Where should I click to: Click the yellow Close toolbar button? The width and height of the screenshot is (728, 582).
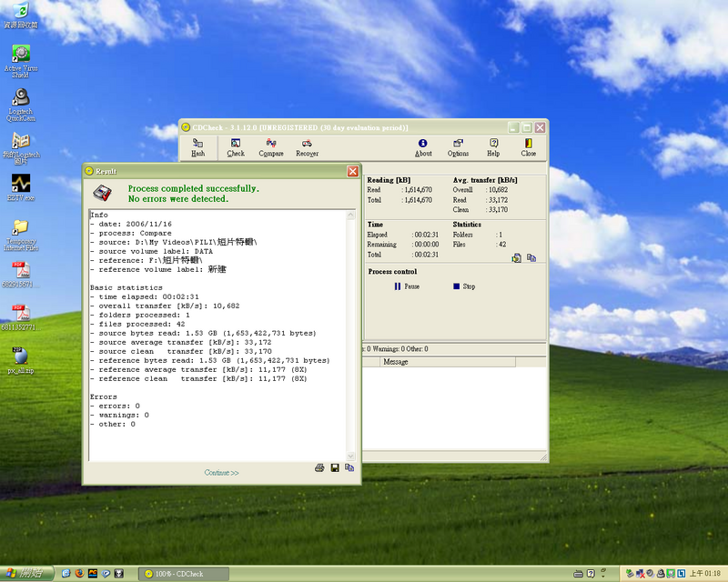pyautogui.click(x=529, y=147)
